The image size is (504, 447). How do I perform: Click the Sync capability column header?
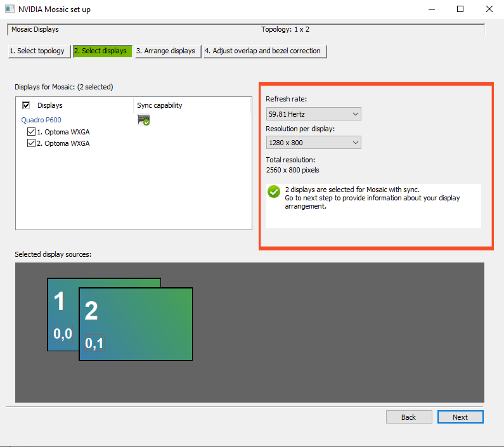tap(159, 105)
